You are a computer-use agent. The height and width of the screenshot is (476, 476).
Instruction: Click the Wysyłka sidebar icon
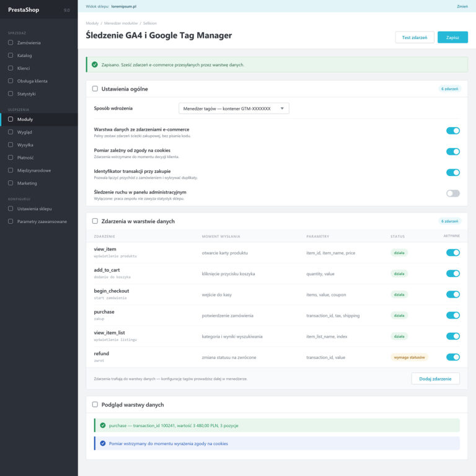pos(11,145)
